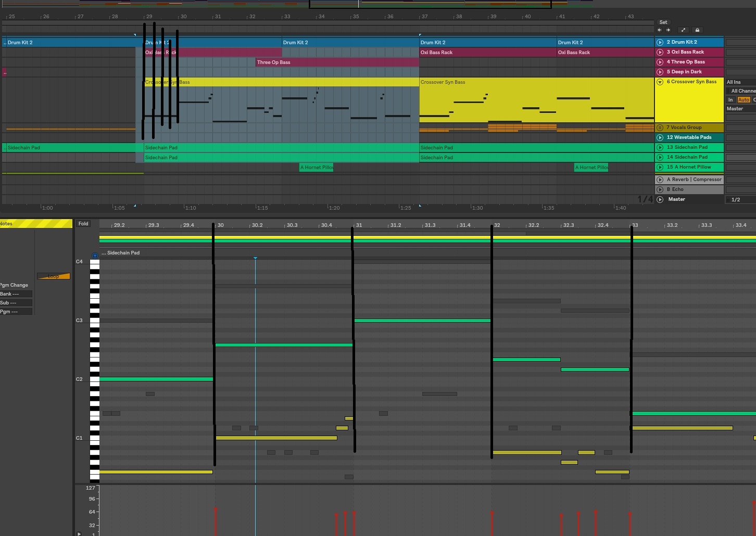Toggle the Fold button in piano roll
This screenshot has height=536, width=756.
click(x=83, y=224)
